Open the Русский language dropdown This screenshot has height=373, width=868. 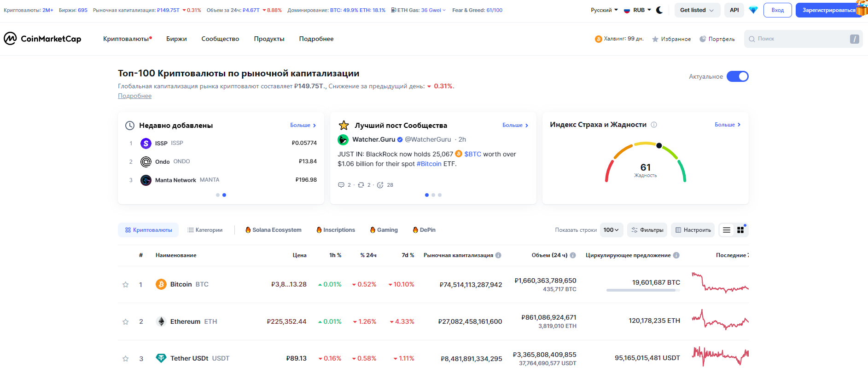(604, 10)
